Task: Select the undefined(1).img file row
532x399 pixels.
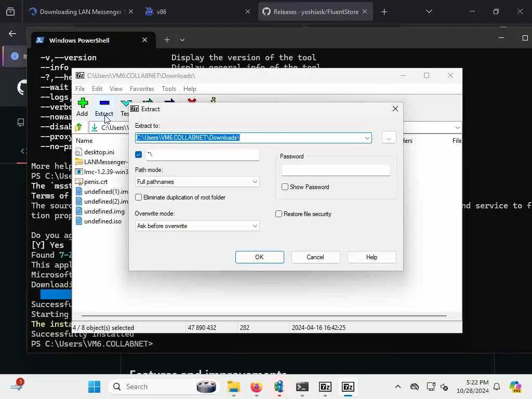Action: click(102, 192)
